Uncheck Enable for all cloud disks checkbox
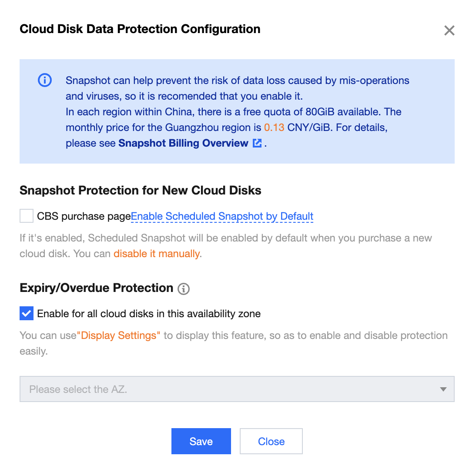Image resolution: width=476 pixels, height=476 pixels. (x=27, y=313)
